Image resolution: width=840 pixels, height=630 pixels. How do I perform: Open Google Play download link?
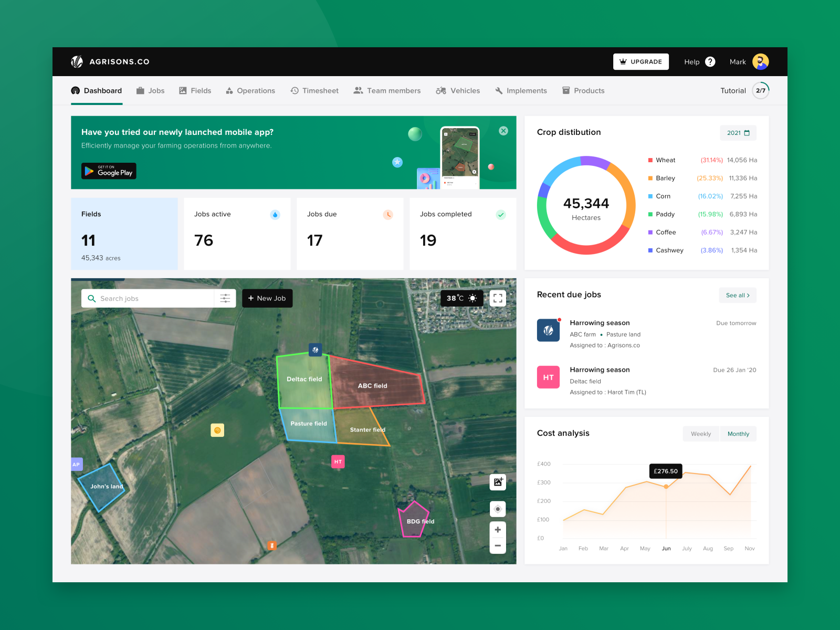[x=108, y=171]
